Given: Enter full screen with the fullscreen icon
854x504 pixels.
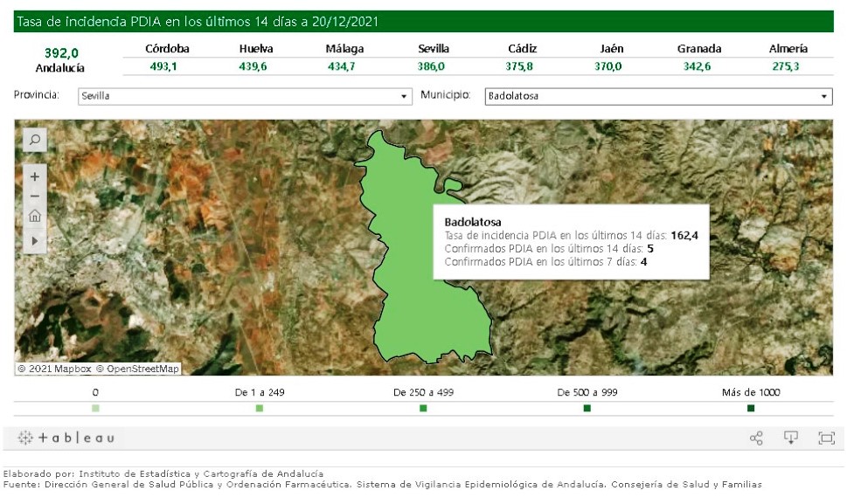Looking at the screenshot, I should 826,438.
